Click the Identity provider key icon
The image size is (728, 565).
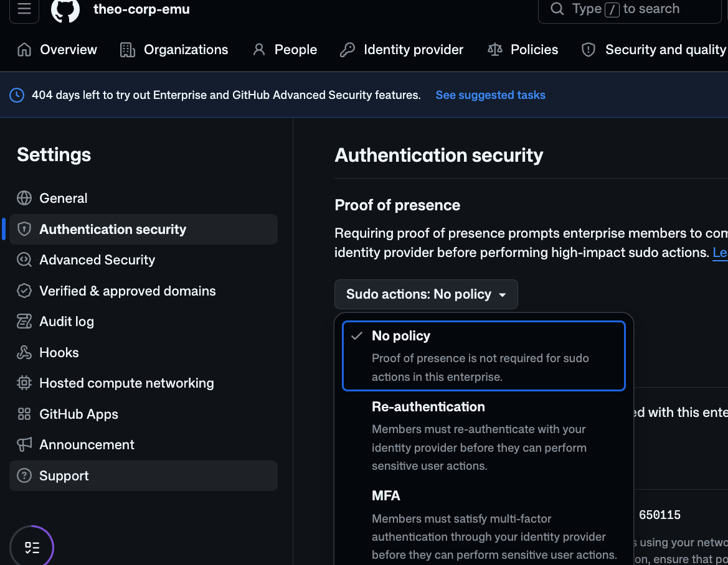coord(347,50)
